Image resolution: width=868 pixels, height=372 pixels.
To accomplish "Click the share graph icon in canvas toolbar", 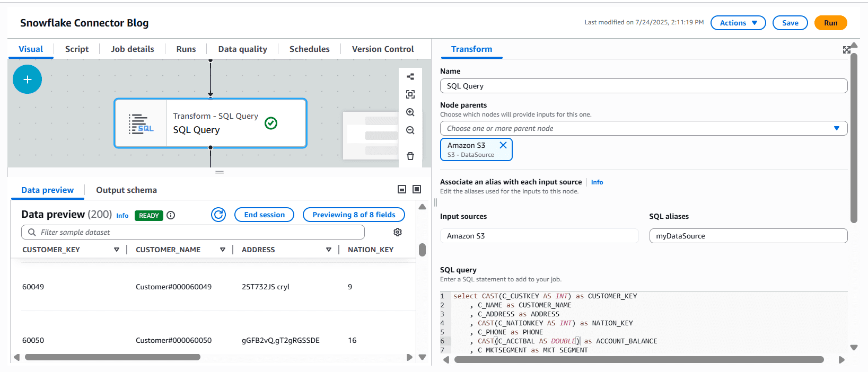I will (x=410, y=77).
